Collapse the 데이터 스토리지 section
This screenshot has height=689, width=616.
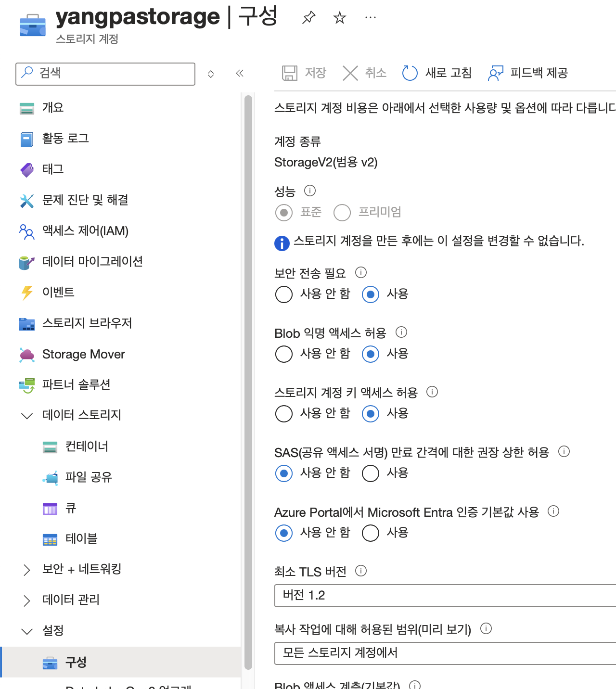coord(27,415)
